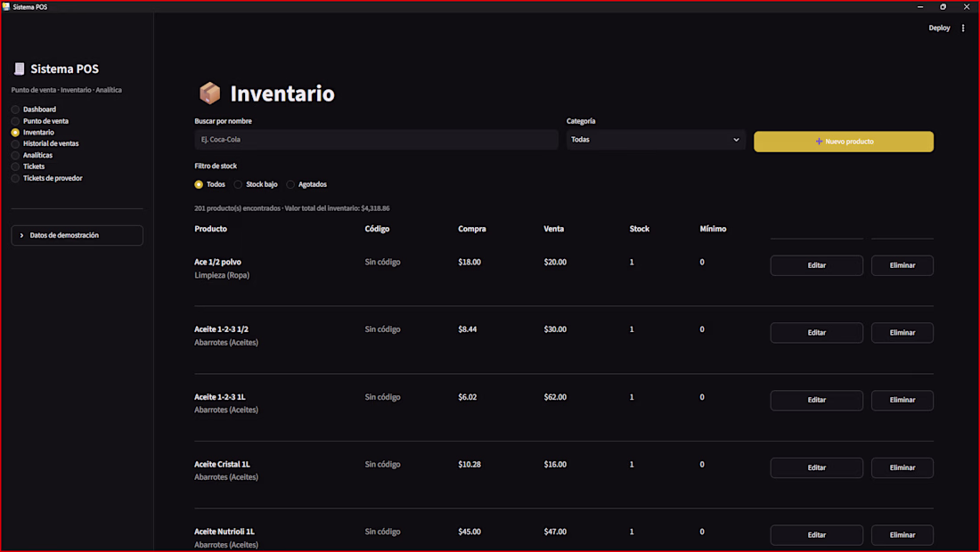Click the Venta column header
The image size is (980, 552).
tap(554, 229)
